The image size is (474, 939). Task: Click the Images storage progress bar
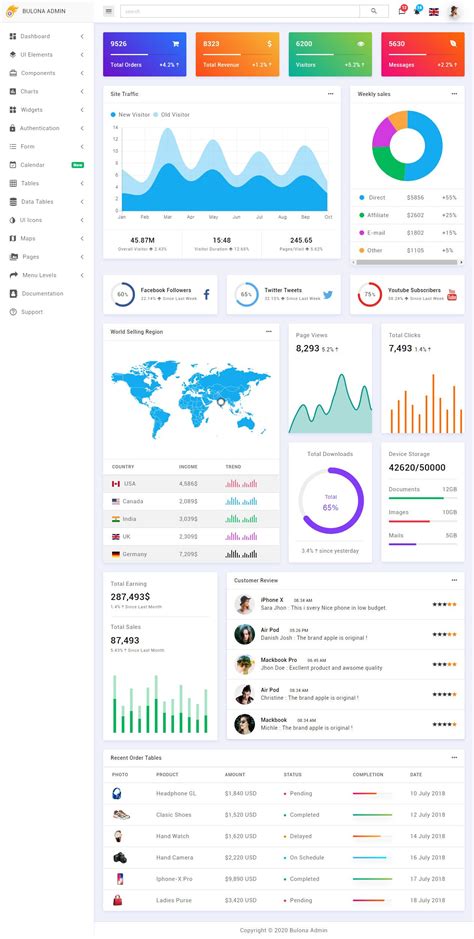423,521
